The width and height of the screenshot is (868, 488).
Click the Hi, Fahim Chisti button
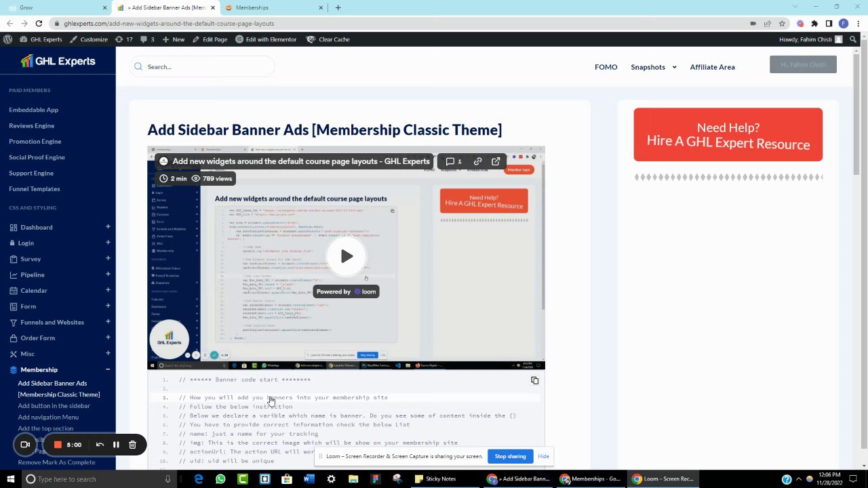point(803,65)
